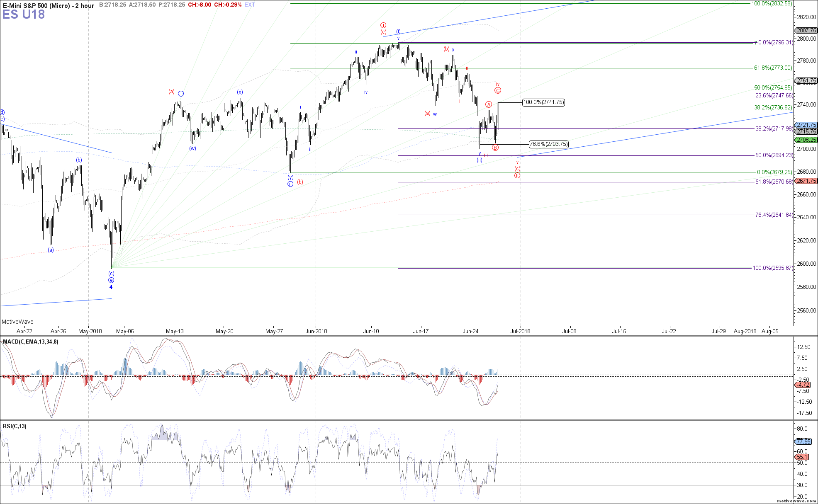This screenshot has height=504, width=818.
Task: Click the 61.8%(2670.68) fib label
Action: coord(774,182)
